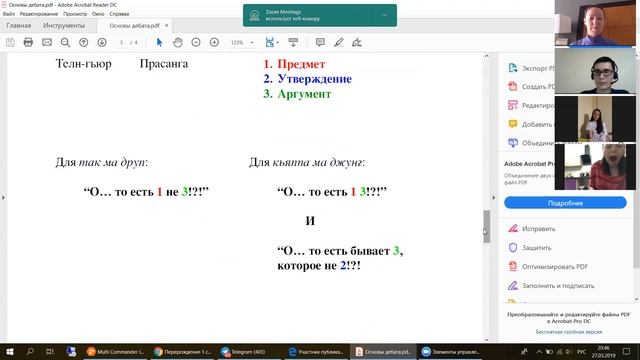Open the Sign document tool
The height and width of the screenshot is (360, 640).
tap(357, 42)
